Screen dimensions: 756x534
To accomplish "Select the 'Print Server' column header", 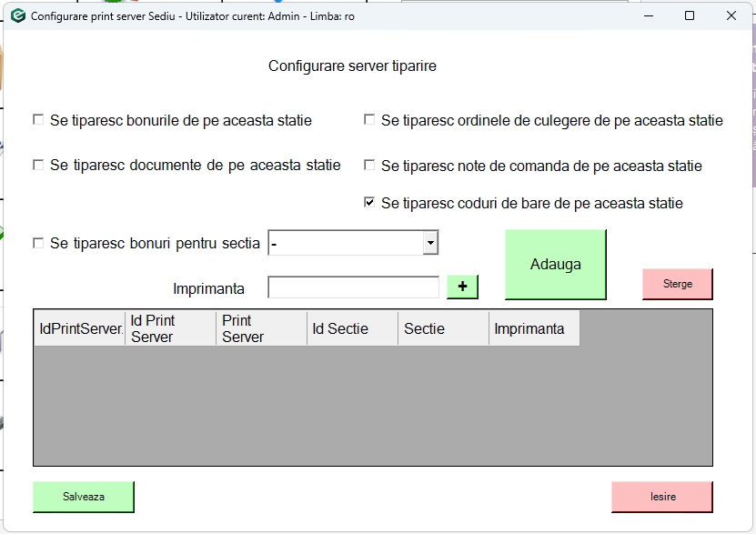I will click(261, 328).
